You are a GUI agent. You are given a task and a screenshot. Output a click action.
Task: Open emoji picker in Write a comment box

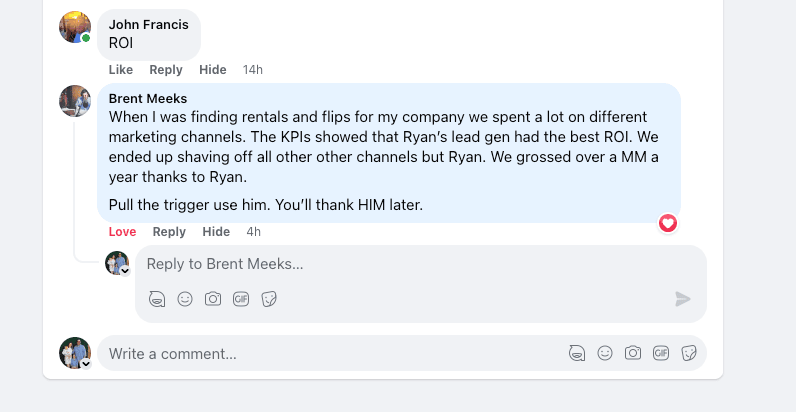605,353
